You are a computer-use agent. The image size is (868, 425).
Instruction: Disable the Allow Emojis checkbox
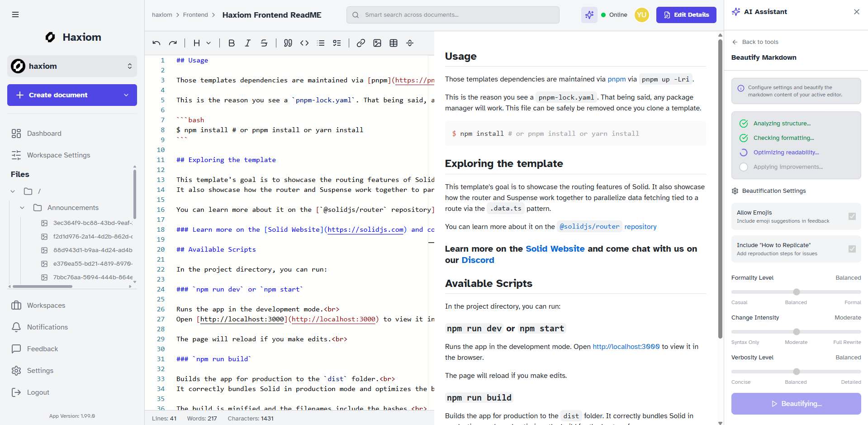point(852,216)
